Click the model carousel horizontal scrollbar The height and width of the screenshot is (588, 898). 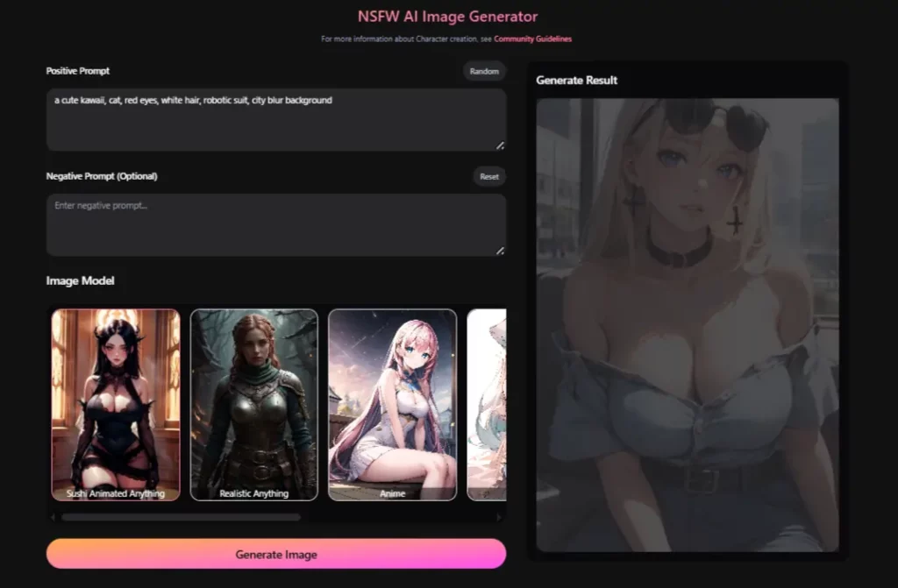(x=181, y=517)
